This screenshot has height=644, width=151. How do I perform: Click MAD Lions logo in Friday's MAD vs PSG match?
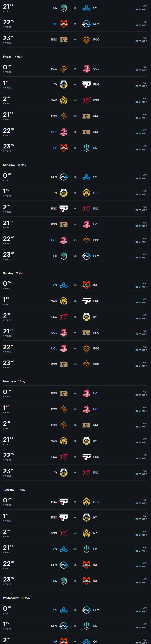point(64,101)
